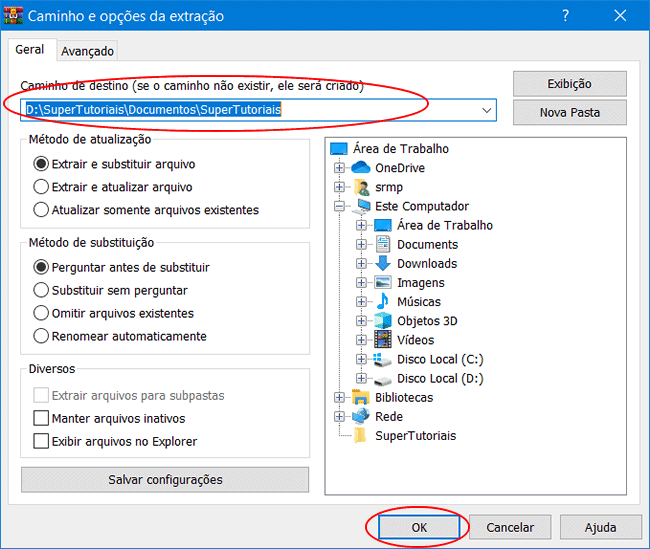Screen dimensions: 650x549
Task: Expand the Disco Local (D:) tree node
Action: click(362, 379)
